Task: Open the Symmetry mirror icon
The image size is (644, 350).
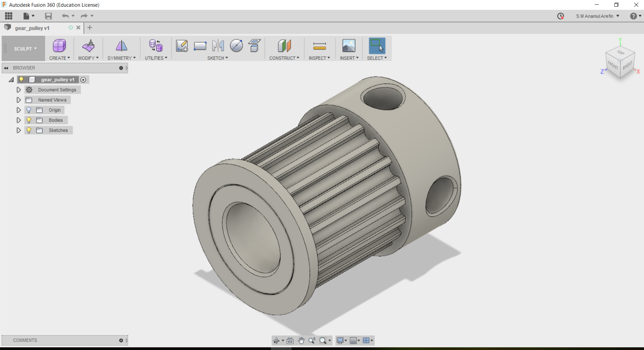Action: click(121, 46)
